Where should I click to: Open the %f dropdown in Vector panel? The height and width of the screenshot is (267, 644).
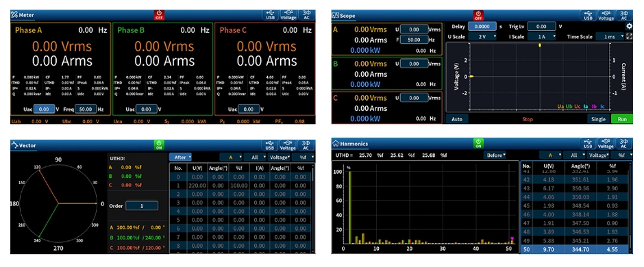coord(304,157)
